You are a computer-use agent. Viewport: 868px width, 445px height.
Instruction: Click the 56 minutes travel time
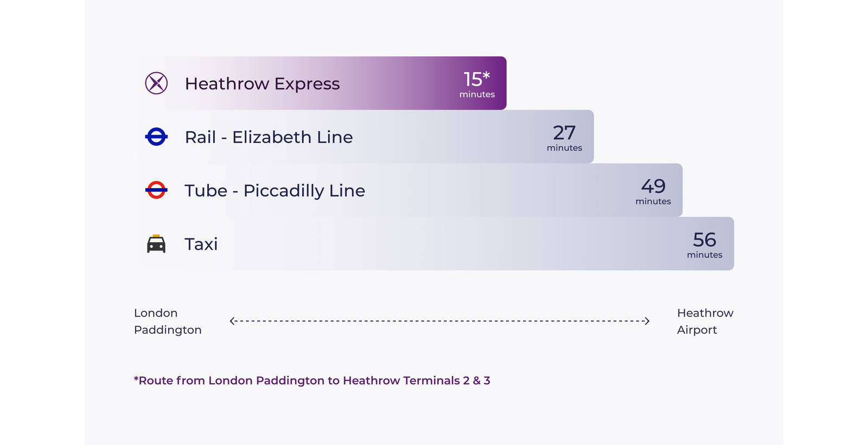[704, 244]
